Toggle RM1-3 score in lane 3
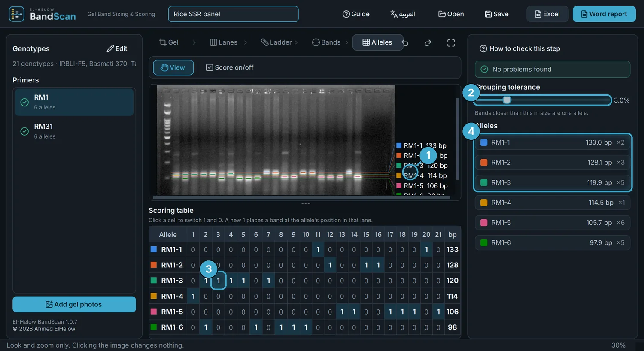 click(x=218, y=281)
